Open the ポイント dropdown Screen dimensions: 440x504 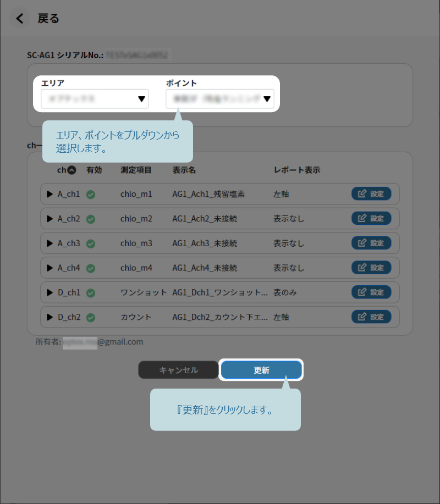point(220,99)
